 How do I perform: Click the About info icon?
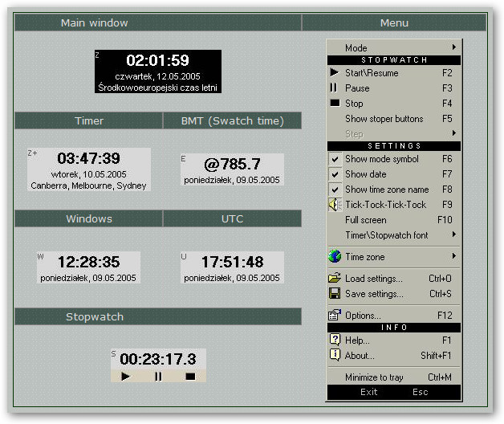tap(335, 355)
